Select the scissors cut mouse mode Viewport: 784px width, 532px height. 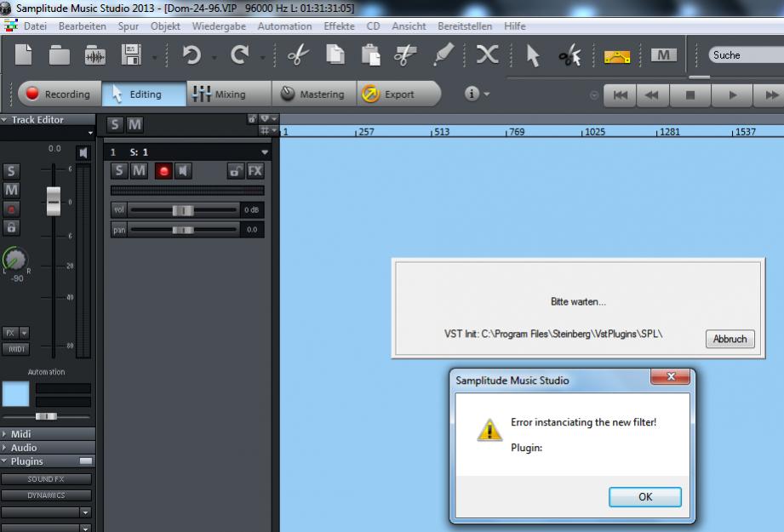pyautogui.click(x=569, y=55)
